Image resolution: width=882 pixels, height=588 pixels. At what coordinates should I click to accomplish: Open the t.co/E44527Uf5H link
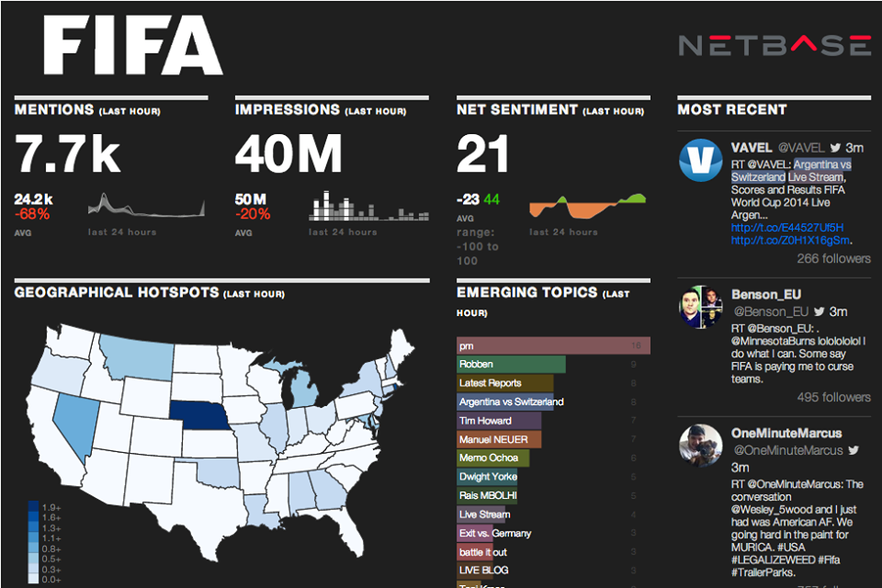(x=787, y=227)
